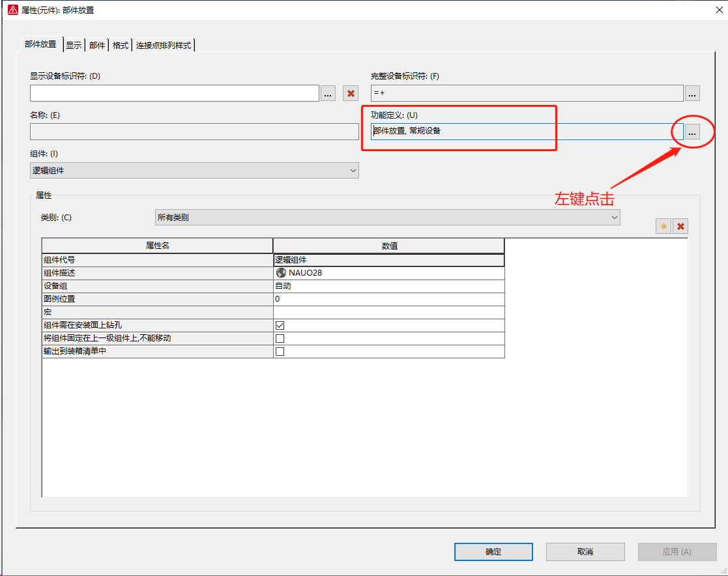728x576 pixels.
Task: Delete selected property via red X icon
Action: [680, 225]
